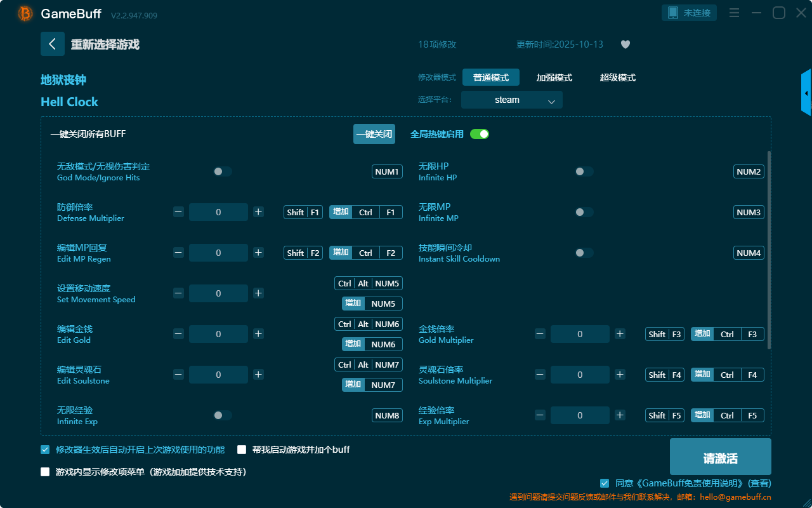Increase Defense Multiplier with plus icon
The width and height of the screenshot is (812, 508).
pyautogui.click(x=258, y=212)
